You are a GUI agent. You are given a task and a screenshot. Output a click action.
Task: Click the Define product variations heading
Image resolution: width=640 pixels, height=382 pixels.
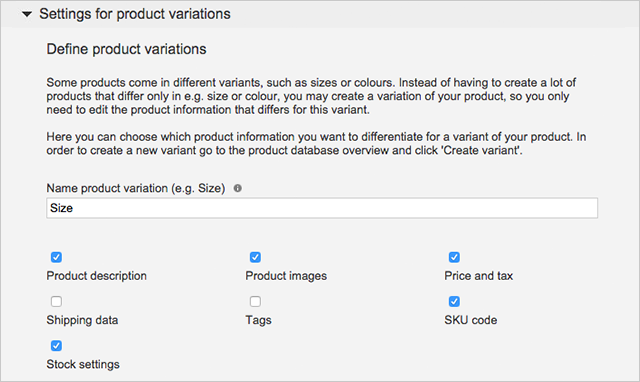pyautogui.click(x=126, y=49)
